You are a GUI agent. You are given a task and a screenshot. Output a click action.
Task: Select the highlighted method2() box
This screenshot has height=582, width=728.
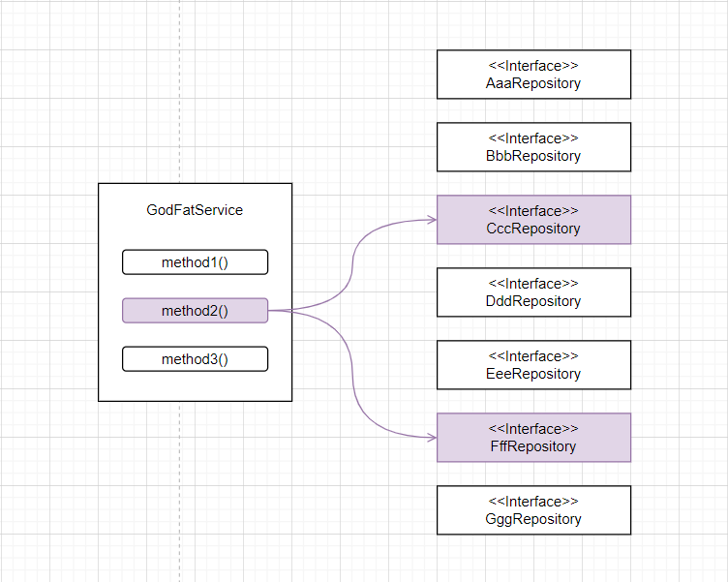[195, 311]
